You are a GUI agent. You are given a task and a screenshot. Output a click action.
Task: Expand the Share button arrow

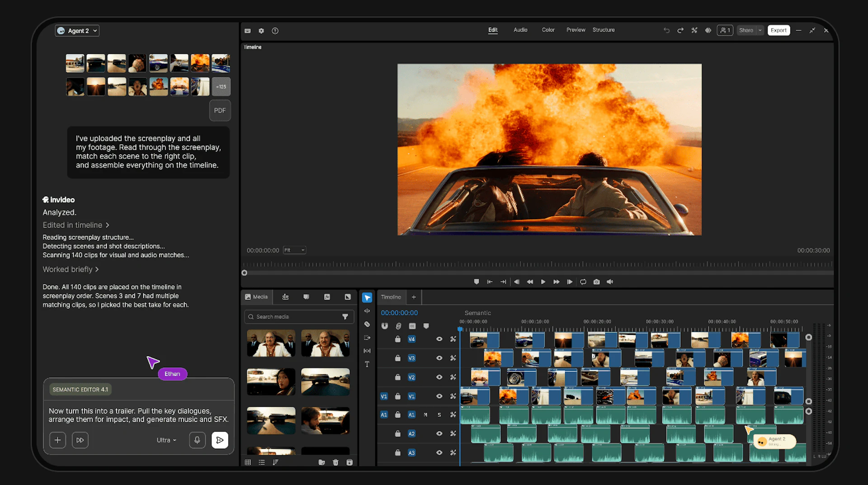[760, 30]
